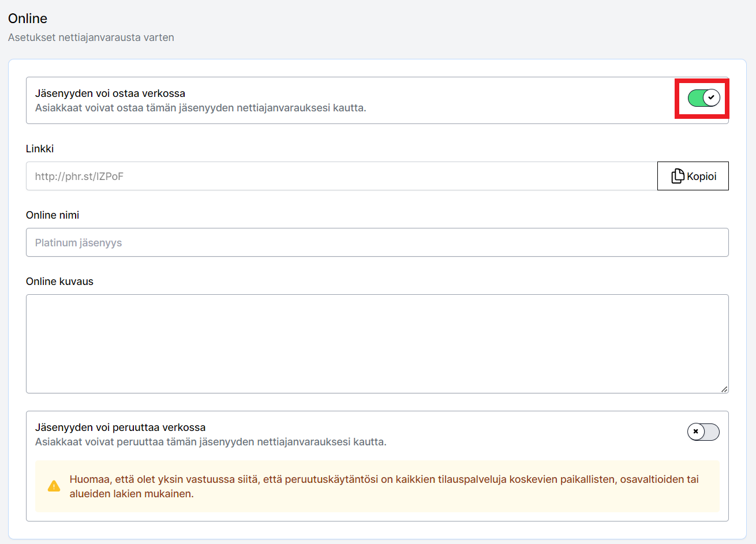Screen dimensions: 756x544
Task: Click the checkmark knob on the green toggle
Action: pos(712,98)
